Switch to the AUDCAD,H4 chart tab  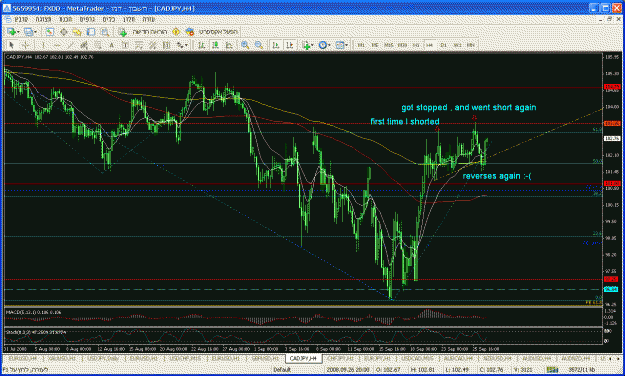[x=458, y=359]
